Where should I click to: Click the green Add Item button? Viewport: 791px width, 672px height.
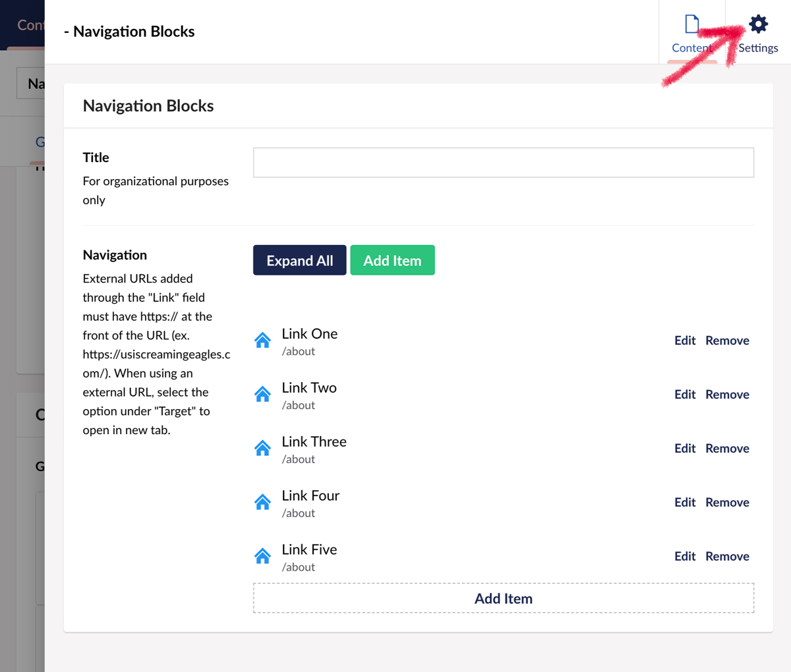[392, 260]
